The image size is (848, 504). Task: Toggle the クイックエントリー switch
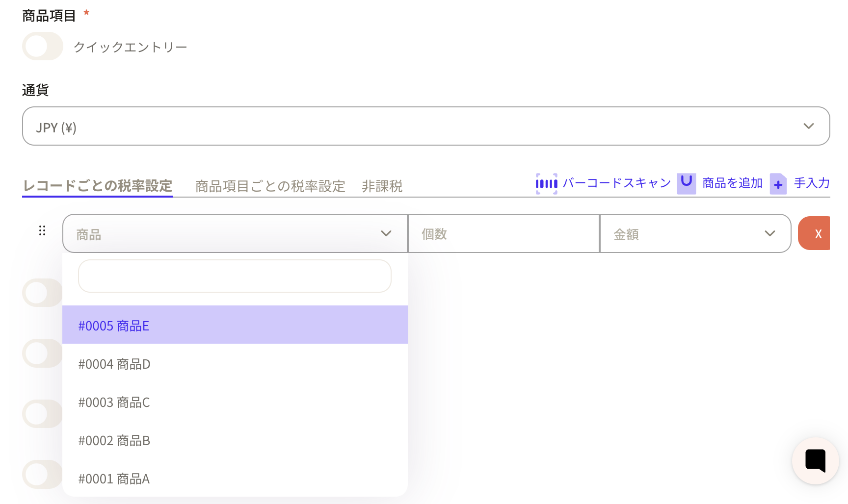point(43,47)
